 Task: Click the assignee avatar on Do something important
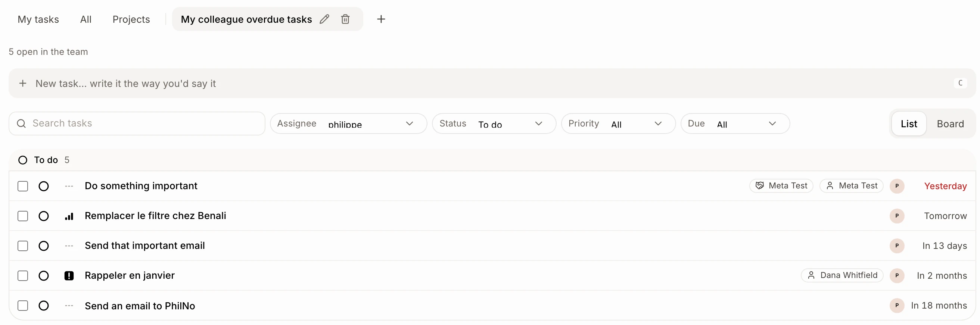(x=897, y=186)
